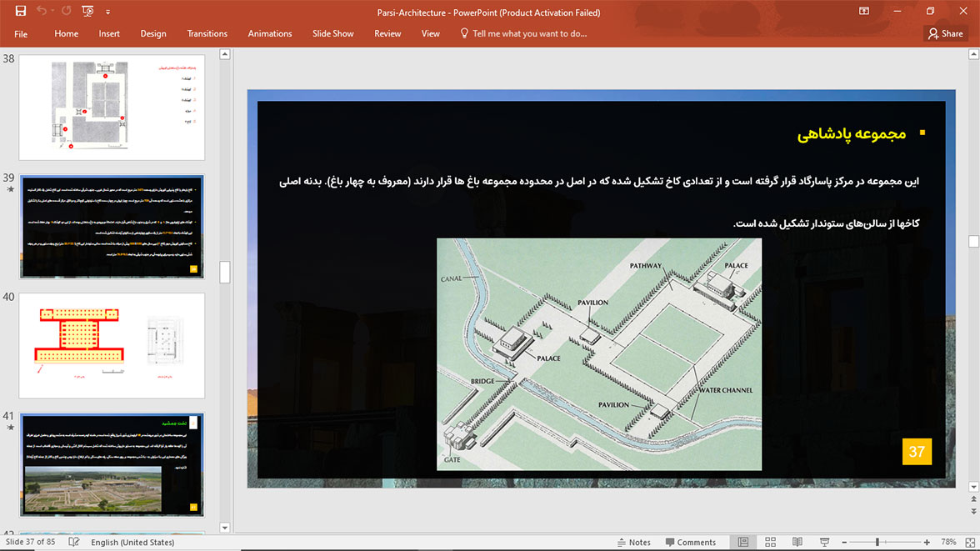The height and width of the screenshot is (551, 980).
Task: Open the File menu
Action: tap(21, 34)
